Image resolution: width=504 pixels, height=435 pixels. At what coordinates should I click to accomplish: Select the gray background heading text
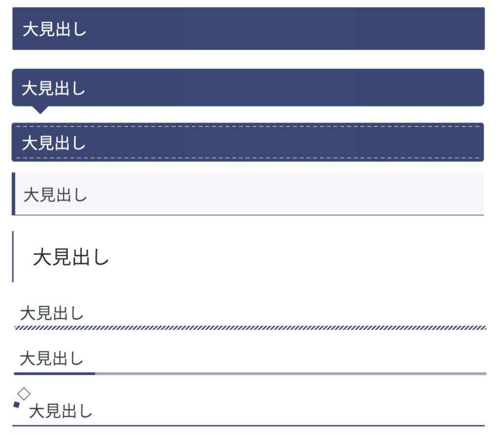[x=55, y=195]
